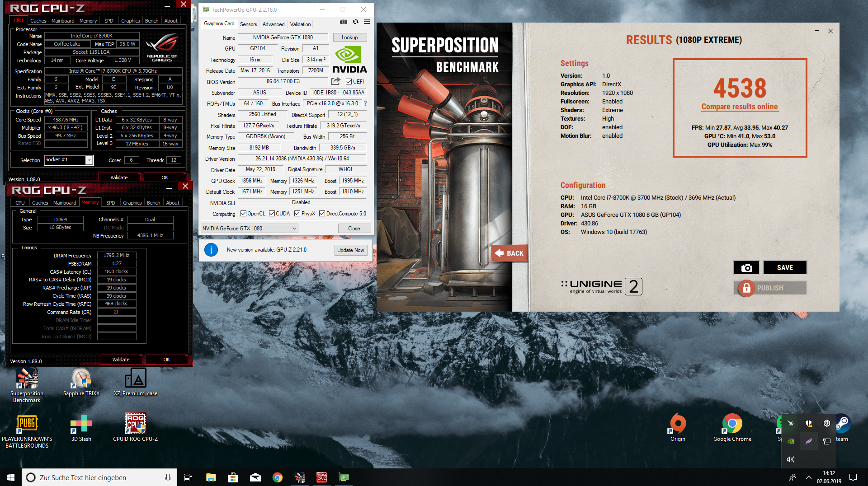Screen dimensions: 868x486
Task: Open File Explorer from taskbar
Action: (x=211, y=477)
